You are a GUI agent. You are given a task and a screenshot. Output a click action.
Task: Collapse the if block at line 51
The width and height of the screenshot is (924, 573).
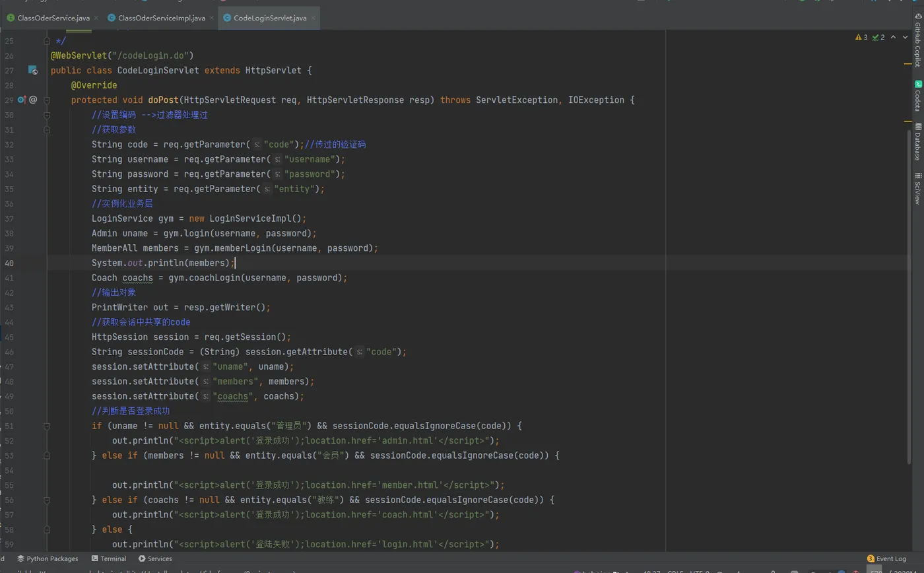pos(47,426)
